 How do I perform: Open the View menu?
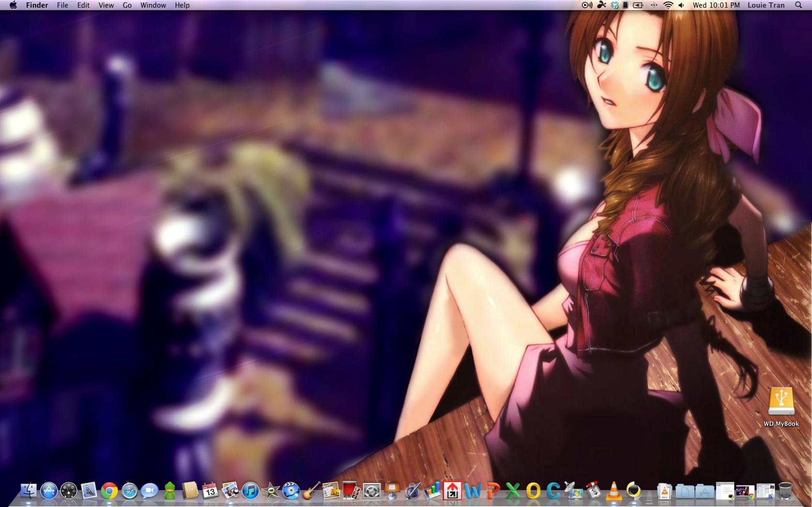pos(106,5)
